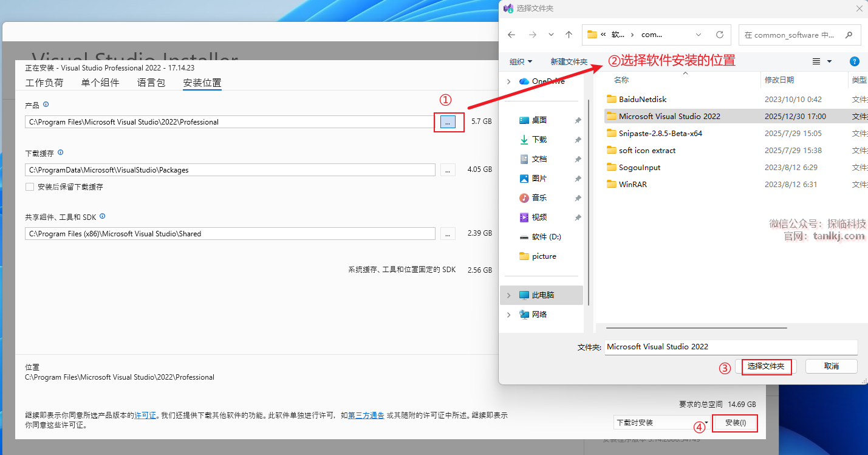Open 图片 in the navigation pane
868x455 pixels.
[539, 179]
